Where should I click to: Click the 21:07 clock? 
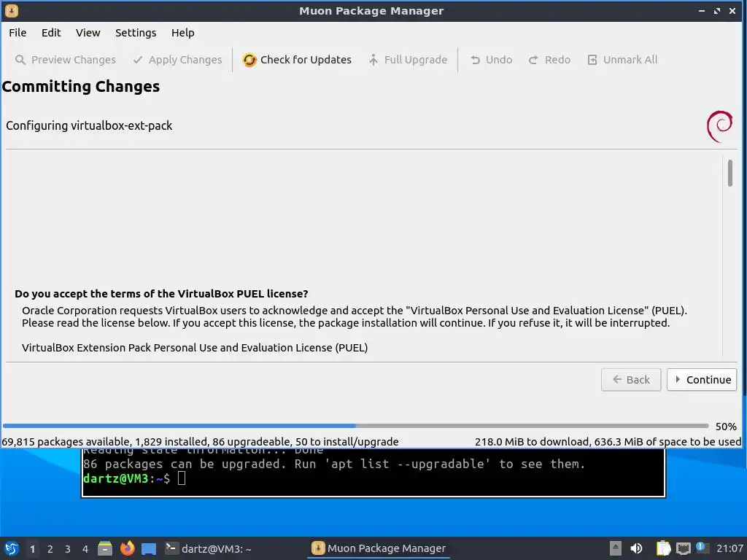tap(729, 548)
